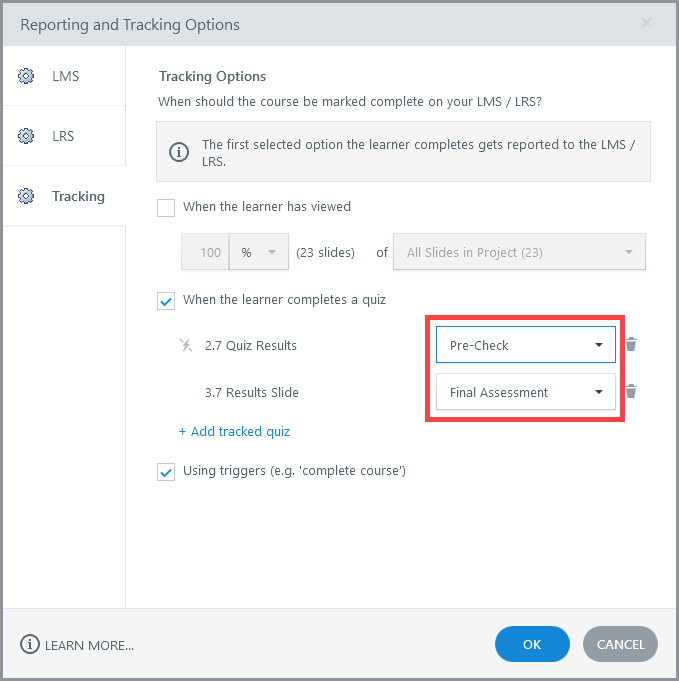Viewport: 679px width, 681px height.
Task: Switch to the LRS tab
Action: 64,136
